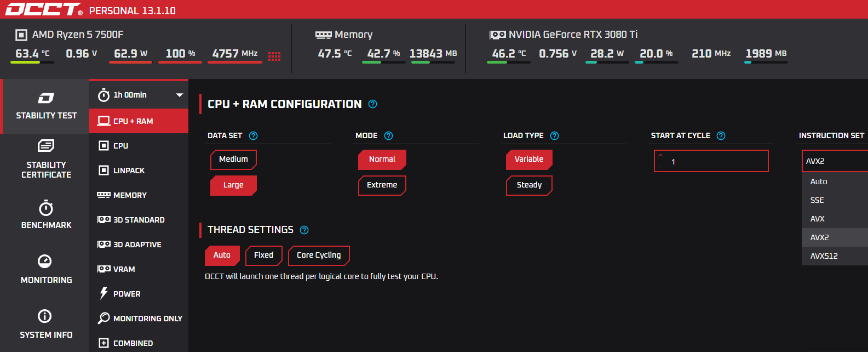Increase the Start at Cycle value
The image size is (868, 352).
660,156
